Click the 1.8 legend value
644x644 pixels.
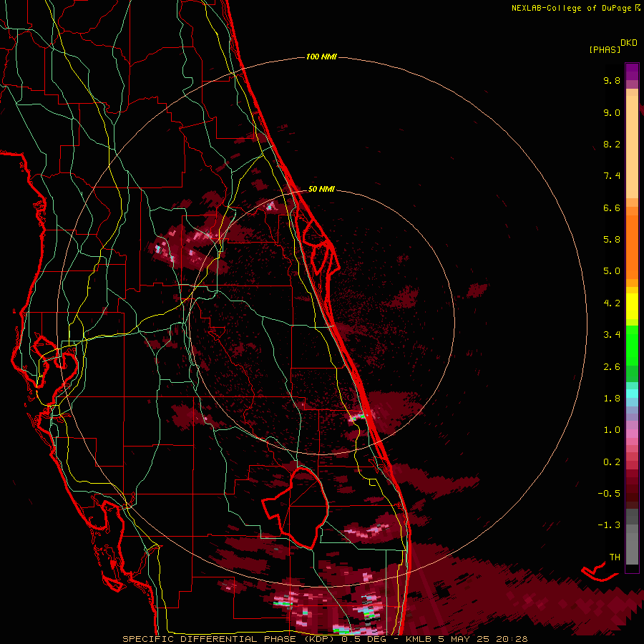coord(612,399)
